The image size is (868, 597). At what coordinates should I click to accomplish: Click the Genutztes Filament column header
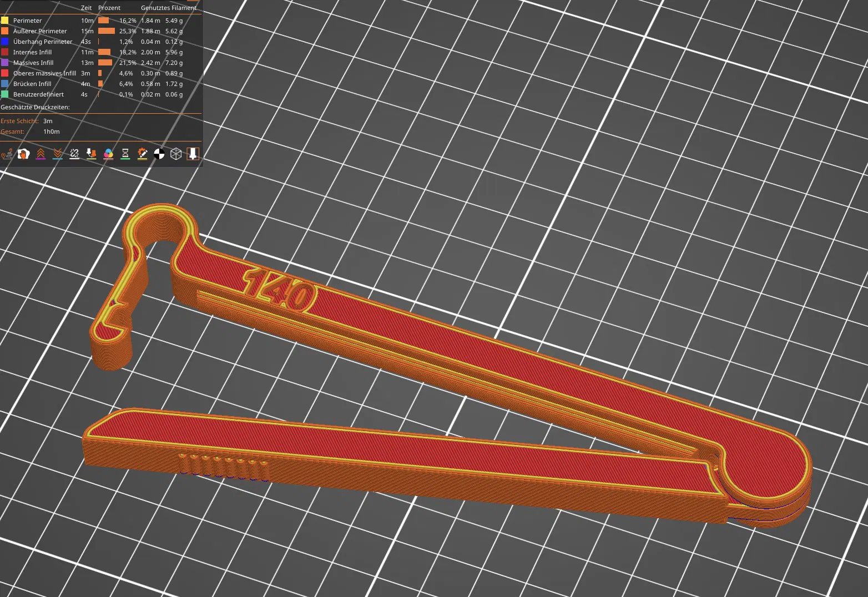tap(169, 8)
